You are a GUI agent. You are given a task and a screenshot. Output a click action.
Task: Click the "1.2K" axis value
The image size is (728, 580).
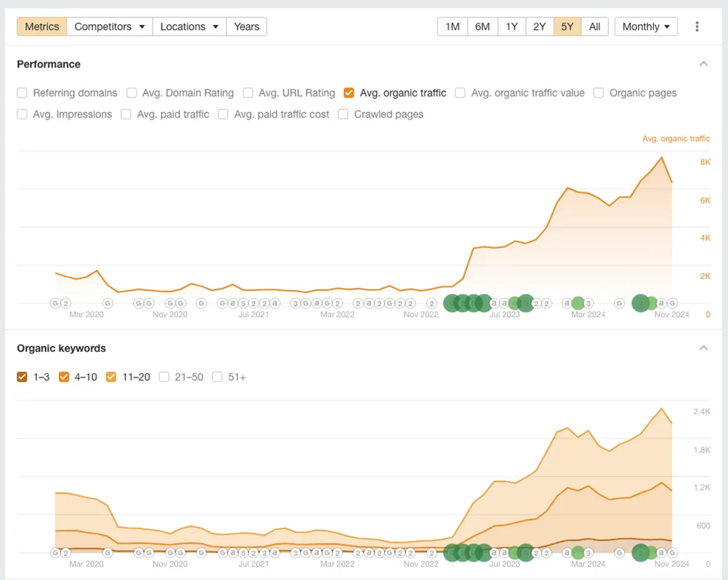[702, 488]
